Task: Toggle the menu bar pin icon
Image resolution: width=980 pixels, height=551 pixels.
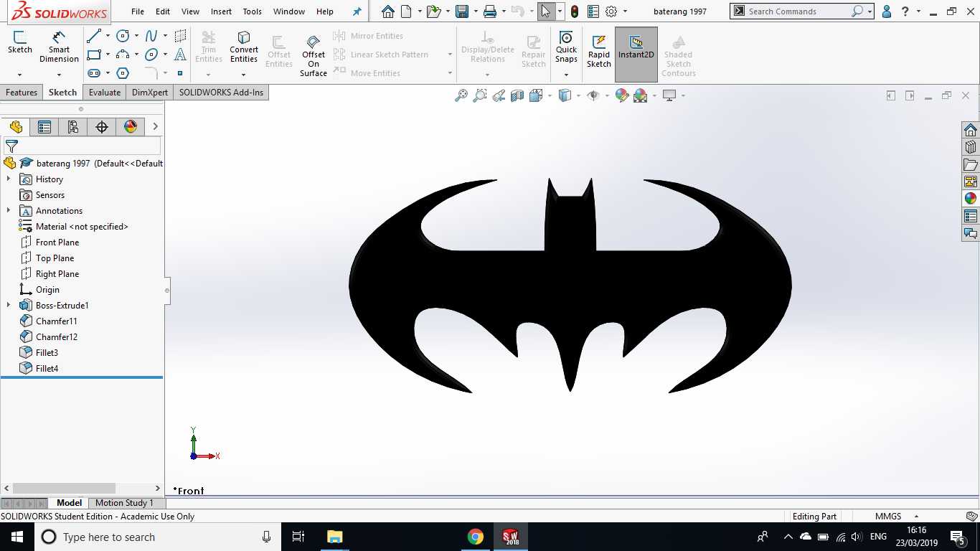Action: coord(357,11)
